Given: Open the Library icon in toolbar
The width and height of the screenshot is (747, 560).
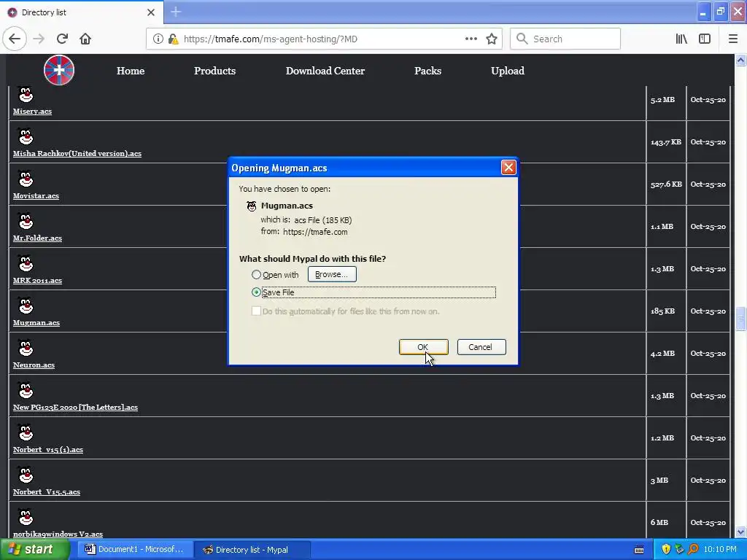Looking at the screenshot, I should click(681, 39).
